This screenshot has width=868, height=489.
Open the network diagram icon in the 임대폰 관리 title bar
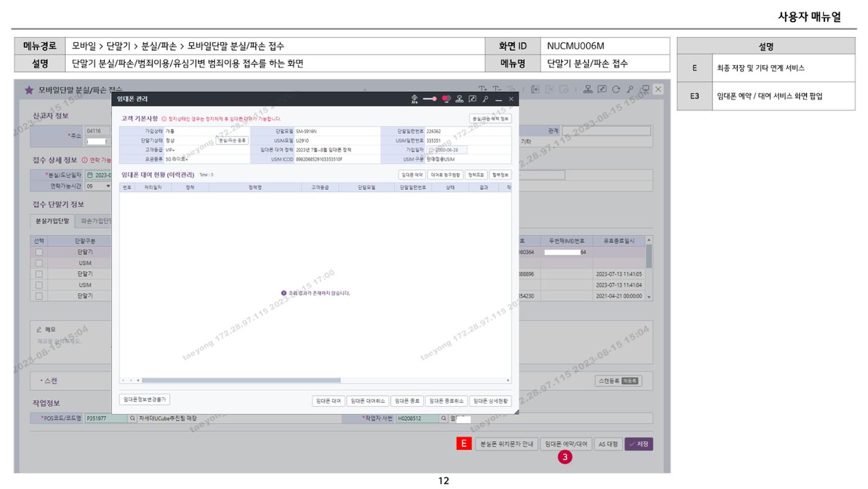pyautogui.click(x=459, y=99)
